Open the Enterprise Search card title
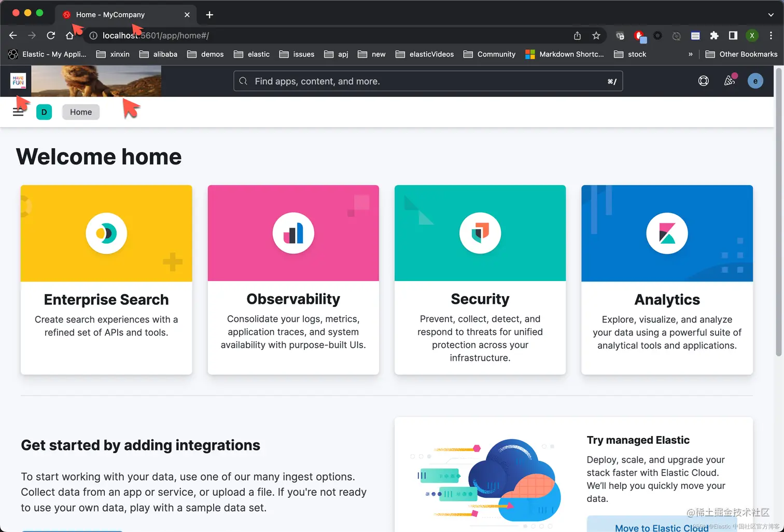The image size is (784, 532). (106, 300)
